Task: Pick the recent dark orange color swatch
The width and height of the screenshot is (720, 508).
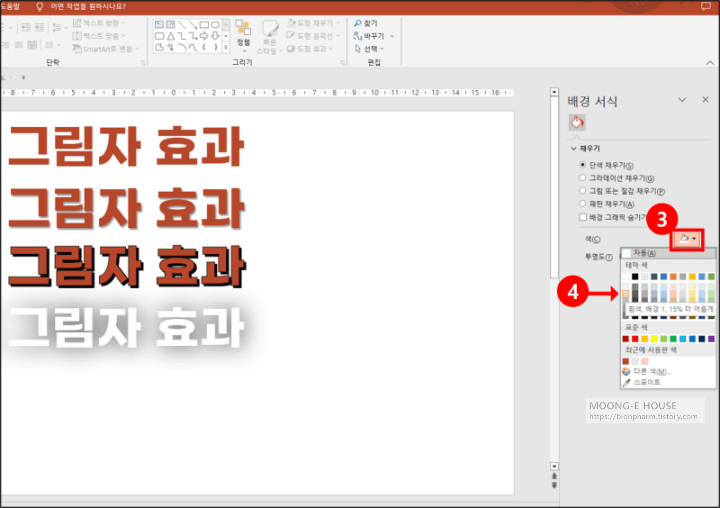Action: (625, 361)
